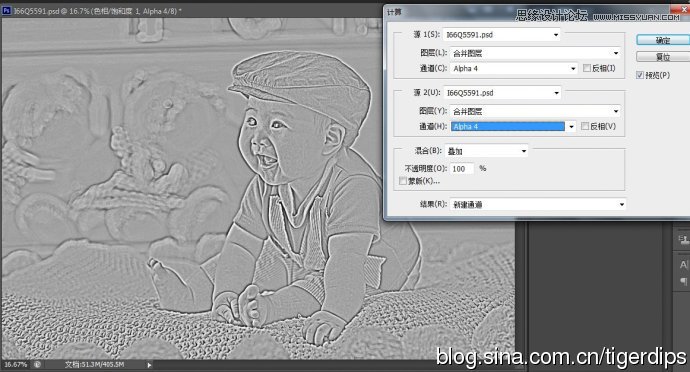Open the Paragraph panel icon
Image resolution: width=690 pixels, height=372 pixels.
pyautogui.click(x=683, y=281)
